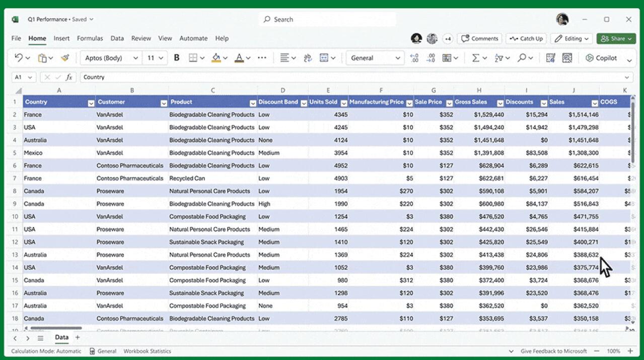The image size is (644, 360).
Task: Go to next sheet arrow
Action: [x=28, y=338]
